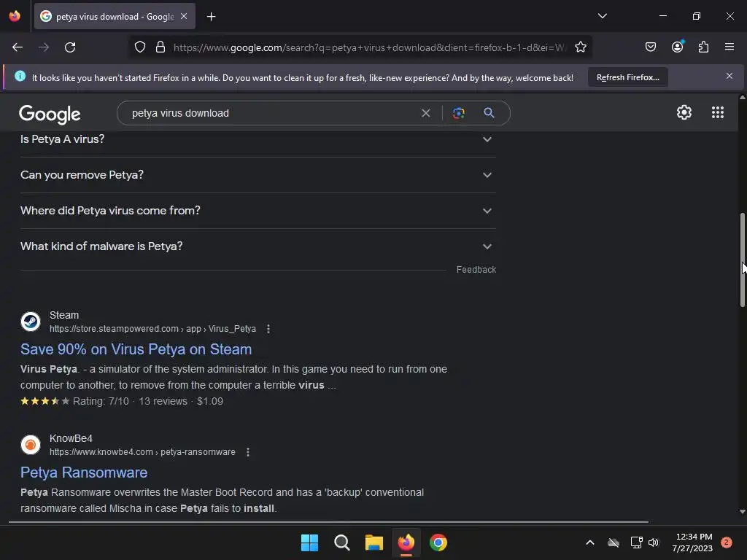
Task: Launch Google Chrome from taskbar
Action: tap(438, 542)
